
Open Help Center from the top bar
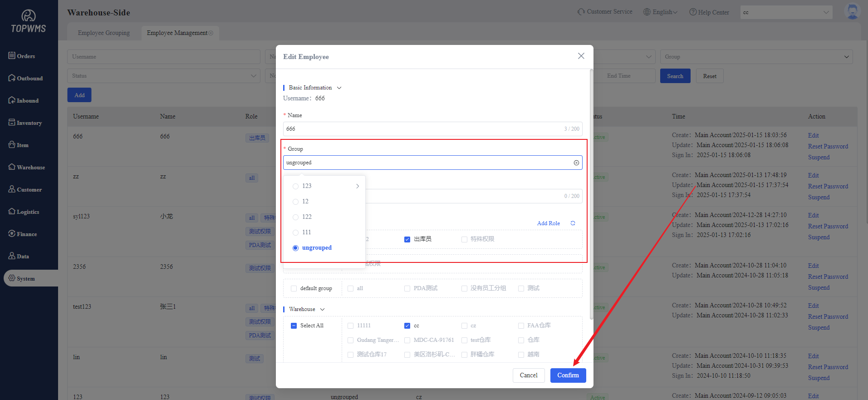click(x=709, y=12)
